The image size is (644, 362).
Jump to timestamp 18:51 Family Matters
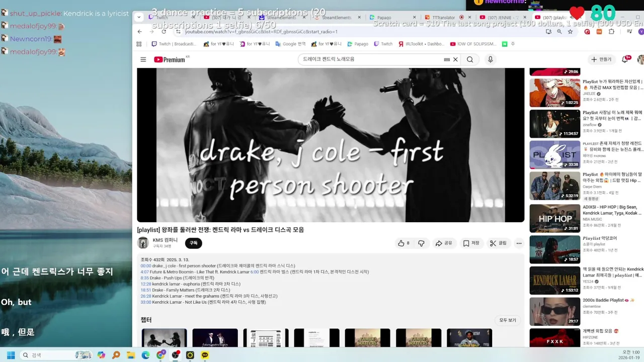146,290
